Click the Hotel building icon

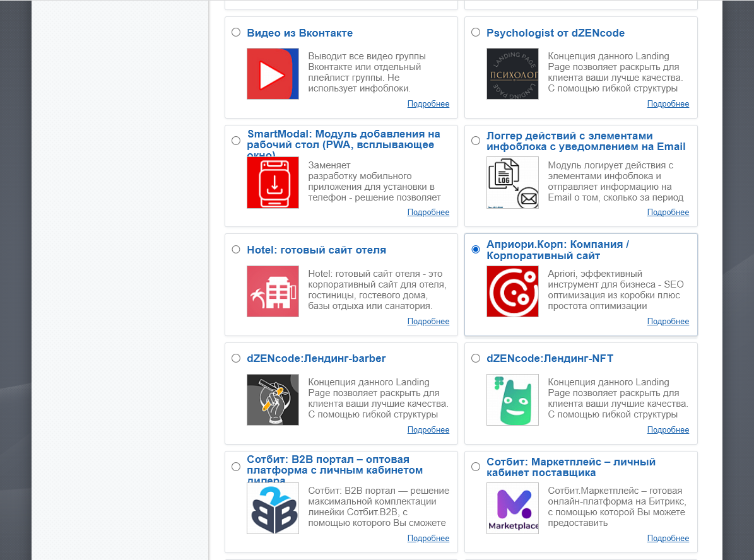pyautogui.click(x=273, y=291)
